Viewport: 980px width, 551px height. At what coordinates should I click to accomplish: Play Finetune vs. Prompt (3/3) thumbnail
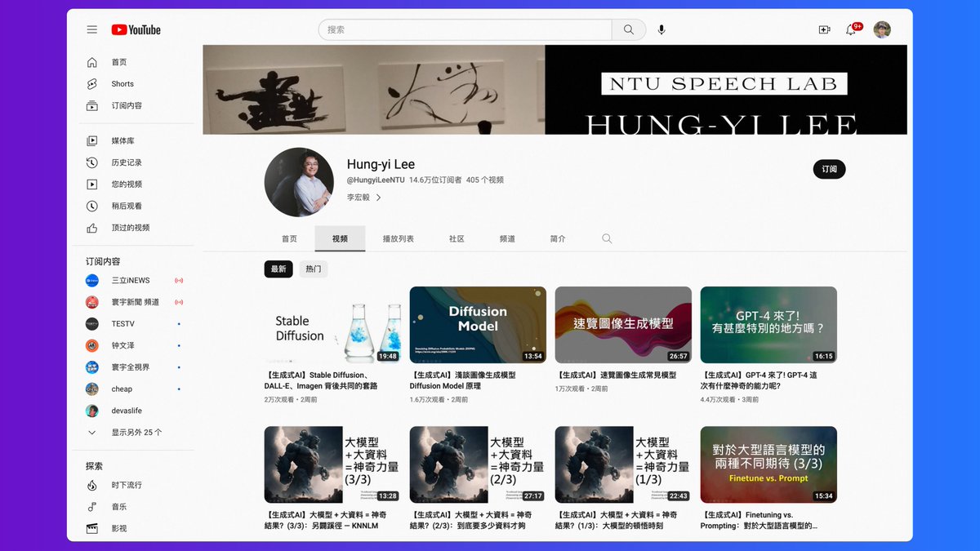pyautogui.click(x=768, y=464)
